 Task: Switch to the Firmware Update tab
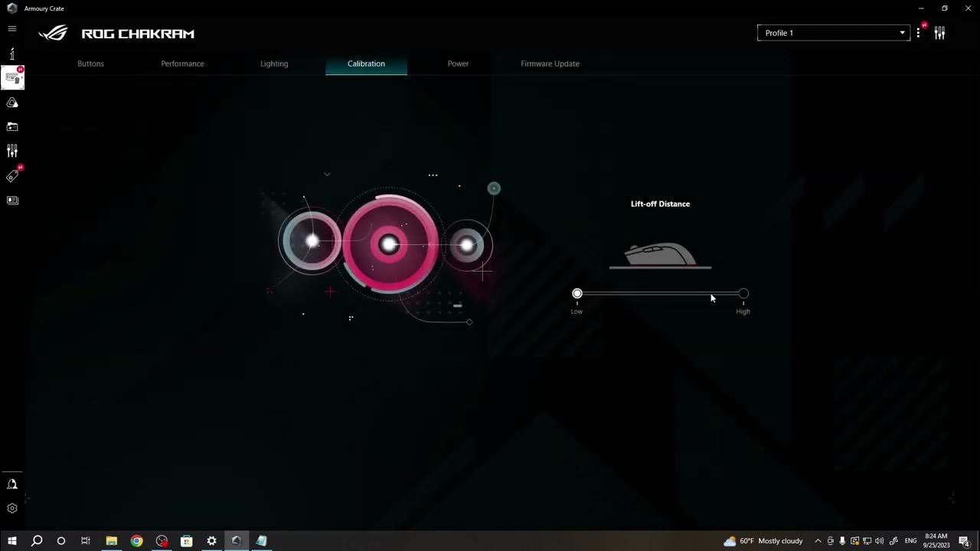[x=550, y=64]
